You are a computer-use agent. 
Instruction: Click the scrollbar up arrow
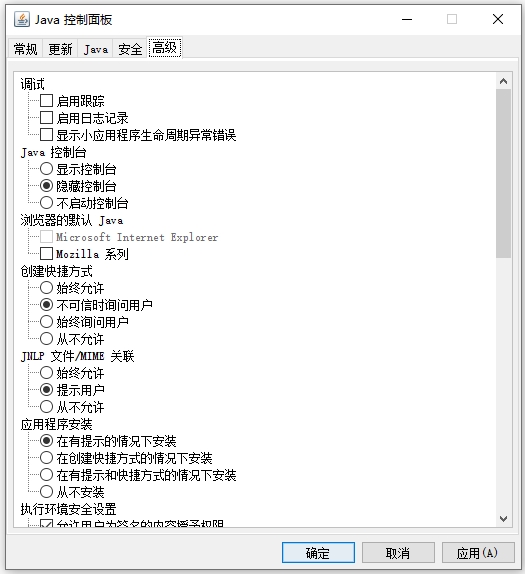pos(503,81)
